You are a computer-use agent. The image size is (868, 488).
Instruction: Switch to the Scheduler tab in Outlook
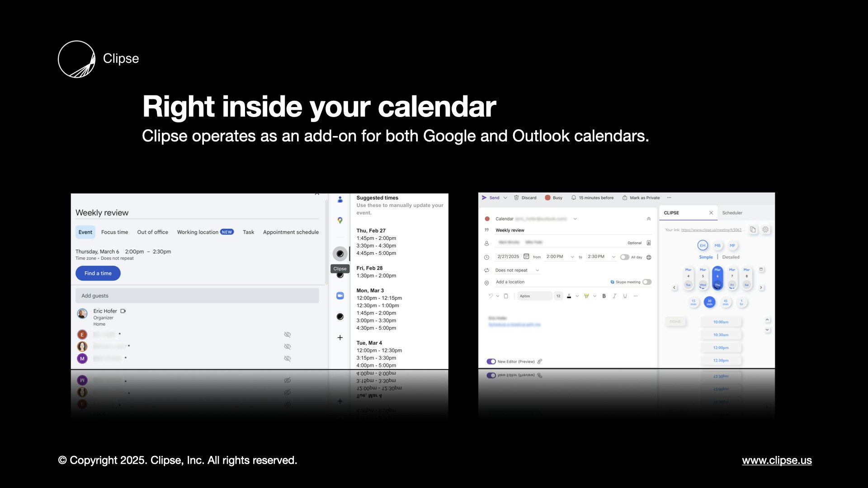click(732, 213)
